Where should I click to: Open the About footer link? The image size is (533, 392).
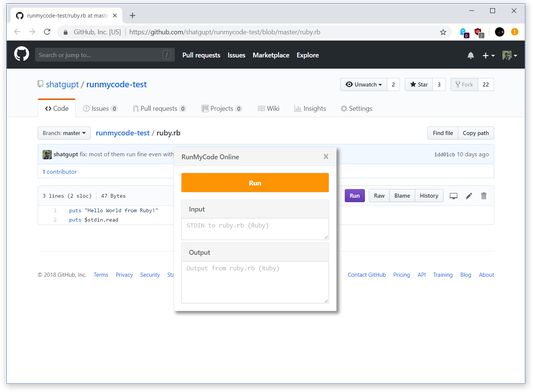[x=486, y=275]
